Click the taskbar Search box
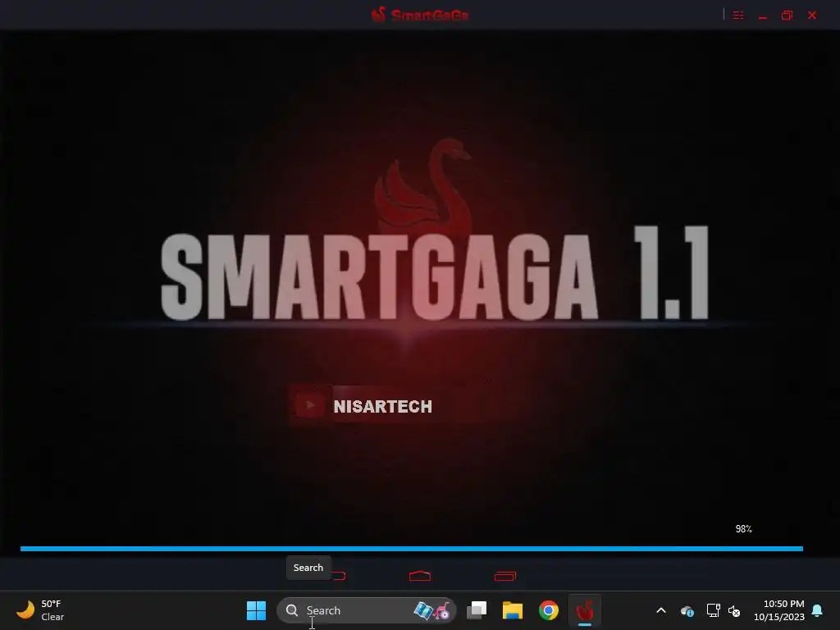840x630 pixels. click(x=367, y=610)
